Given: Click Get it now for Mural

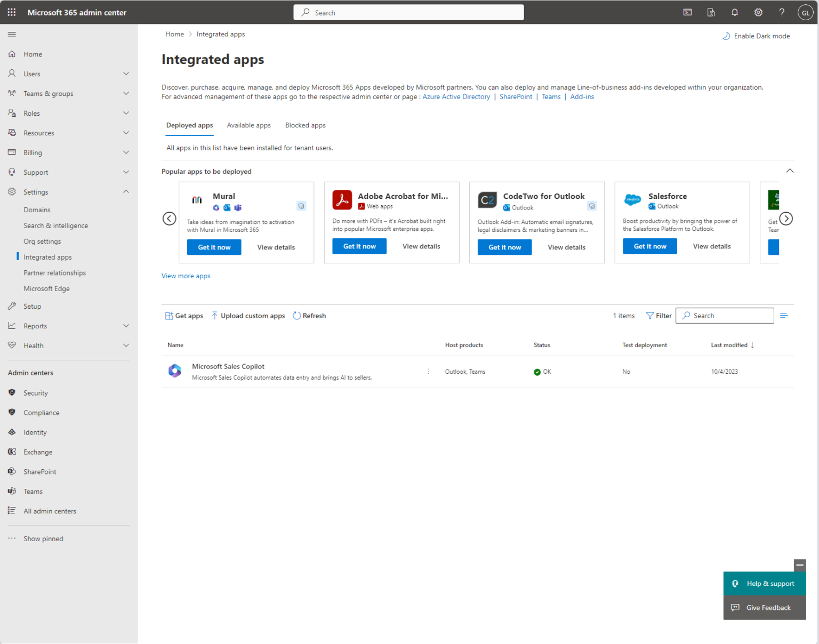Looking at the screenshot, I should pyautogui.click(x=214, y=247).
